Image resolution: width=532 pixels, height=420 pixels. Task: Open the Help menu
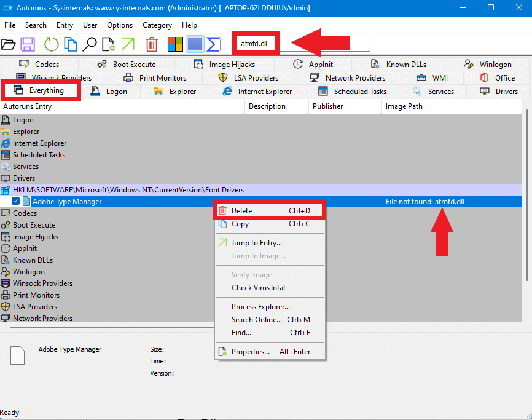point(189,25)
